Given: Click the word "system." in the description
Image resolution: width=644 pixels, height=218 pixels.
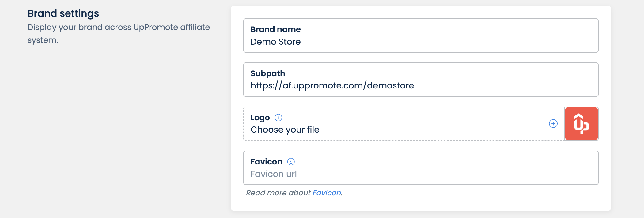Looking at the screenshot, I should [43, 40].
